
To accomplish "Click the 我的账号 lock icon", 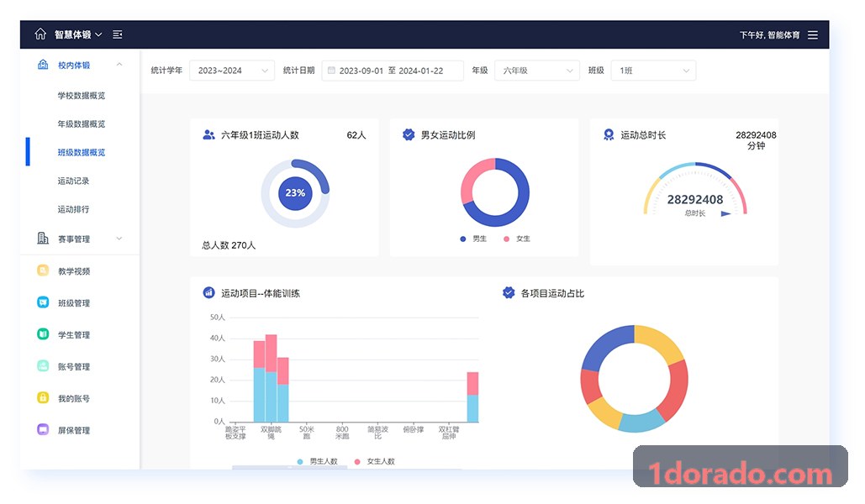I will [43, 397].
